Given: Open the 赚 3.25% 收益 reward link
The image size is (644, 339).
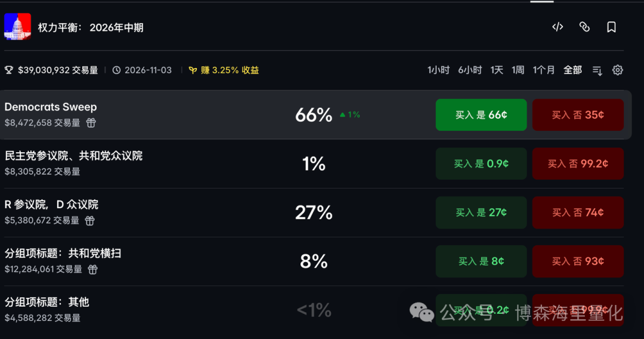Looking at the screenshot, I should 224,70.
